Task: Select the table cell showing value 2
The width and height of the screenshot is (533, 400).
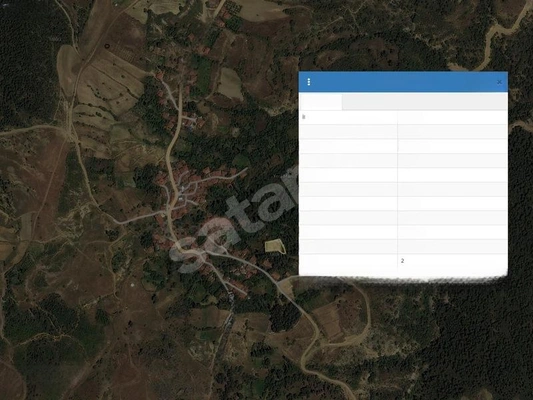Action: pyautogui.click(x=452, y=261)
